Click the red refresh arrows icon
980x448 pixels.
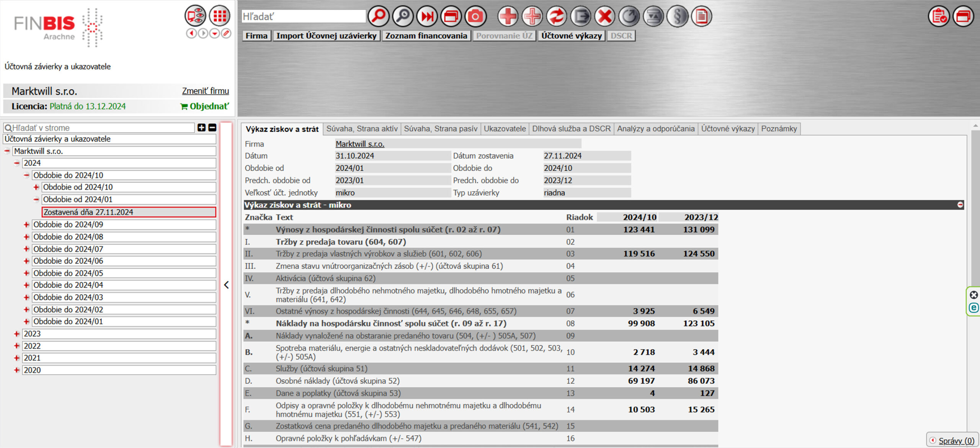pos(556,16)
